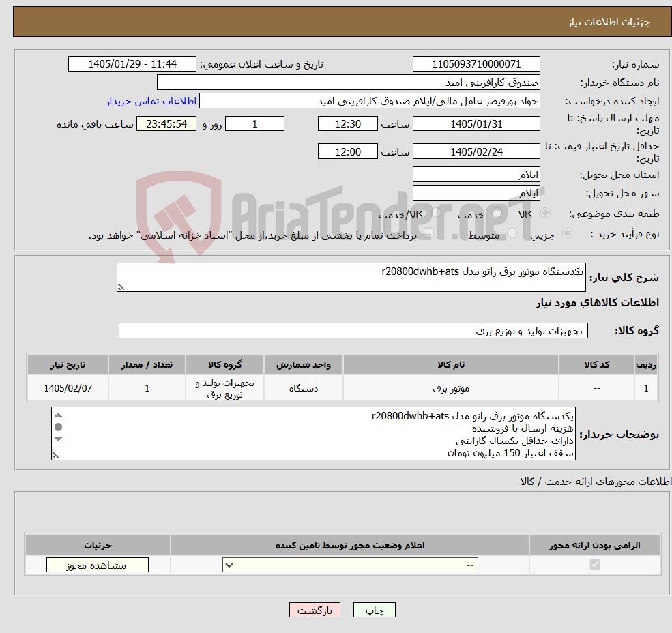Click the buyer organization name field
The image size is (672, 633).
click(x=349, y=83)
